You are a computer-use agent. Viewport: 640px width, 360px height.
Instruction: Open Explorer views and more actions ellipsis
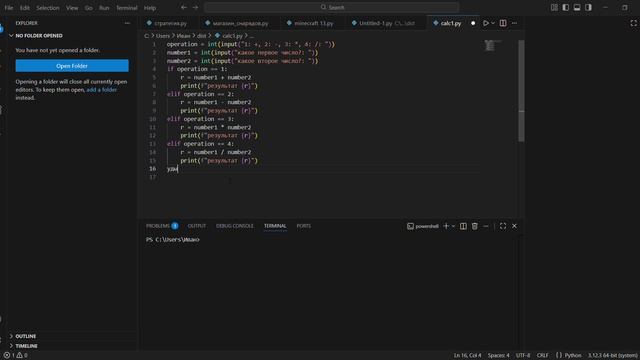(127, 23)
